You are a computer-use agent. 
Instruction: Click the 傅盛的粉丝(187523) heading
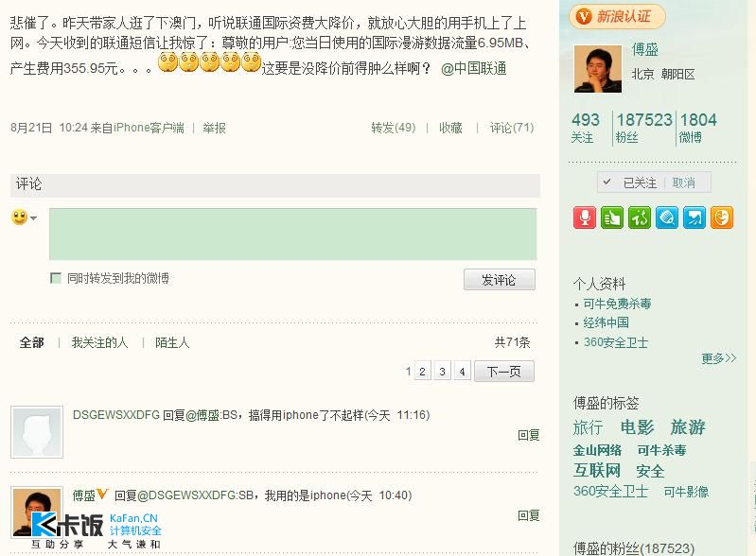634,548
